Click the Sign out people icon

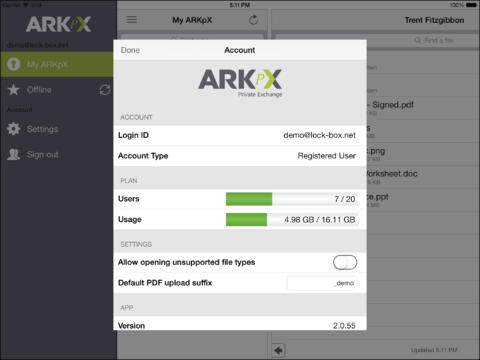point(14,154)
